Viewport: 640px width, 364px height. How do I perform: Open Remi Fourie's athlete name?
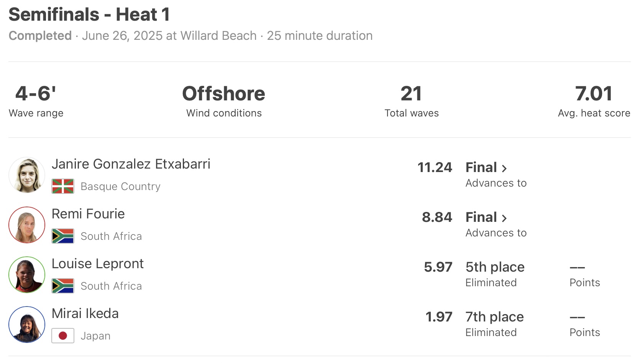tap(88, 214)
